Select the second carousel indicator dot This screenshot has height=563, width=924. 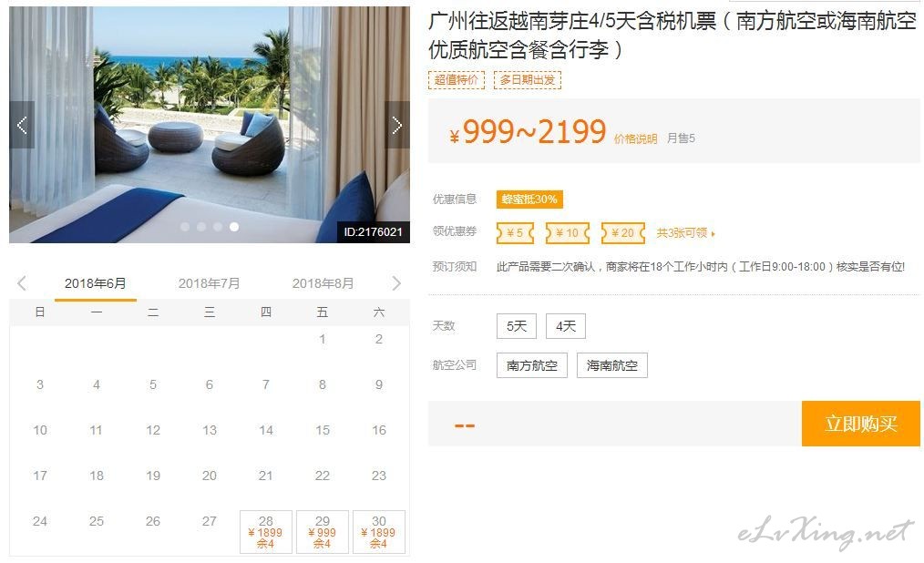pos(201,227)
